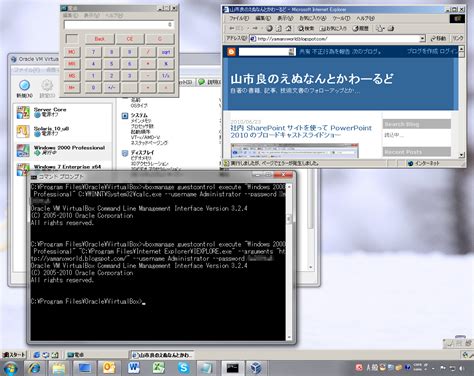
Task: Click the 1/x reciprocal key in Calculator
Action: [166, 76]
